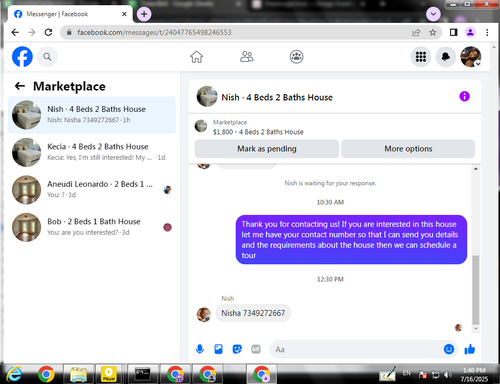Open the Facebook search magnifier
The width and height of the screenshot is (500, 384).
point(47,57)
